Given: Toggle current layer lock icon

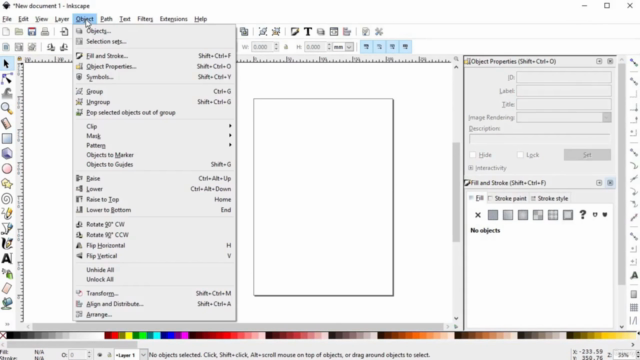Looking at the screenshot, I should (x=109, y=355).
